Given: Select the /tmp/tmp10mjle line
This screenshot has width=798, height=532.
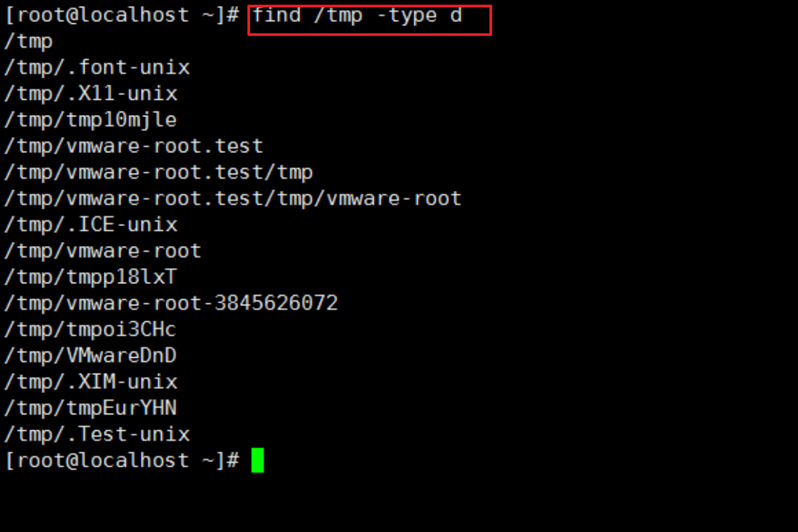Looking at the screenshot, I should click(x=91, y=120).
